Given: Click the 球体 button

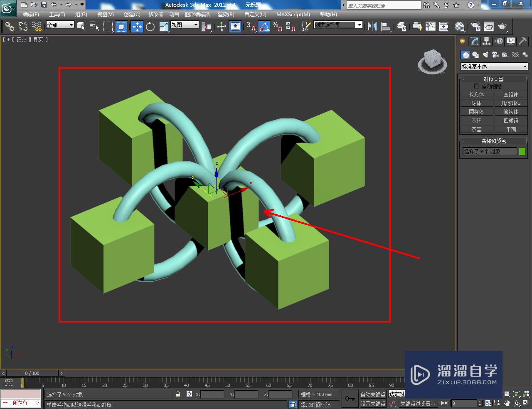Looking at the screenshot, I should tap(476, 103).
